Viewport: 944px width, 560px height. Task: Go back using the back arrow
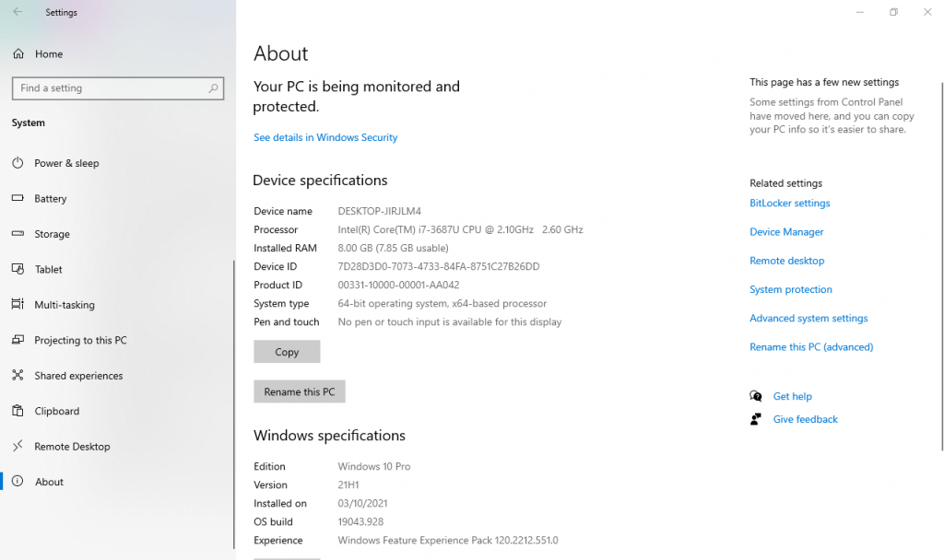pyautogui.click(x=18, y=13)
